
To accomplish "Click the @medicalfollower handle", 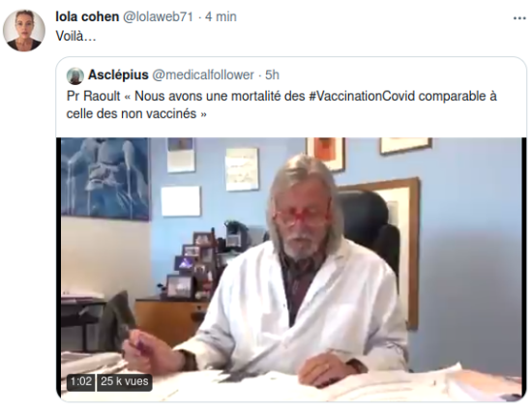I will point(203,75).
